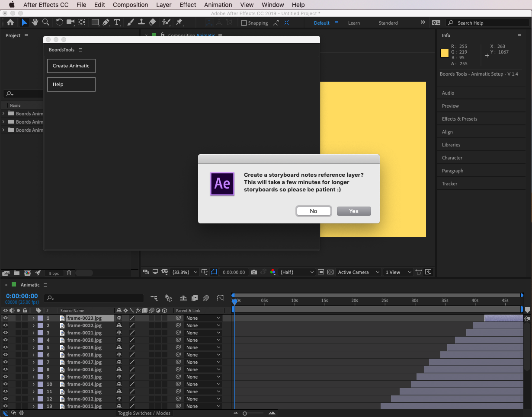Screen dimensions: 532x417
Task: Select the Rotation tool
Action: (60, 22)
